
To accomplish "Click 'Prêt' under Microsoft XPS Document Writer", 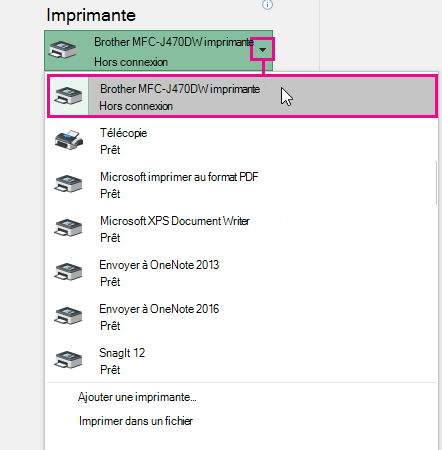I will [x=110, y=238].
